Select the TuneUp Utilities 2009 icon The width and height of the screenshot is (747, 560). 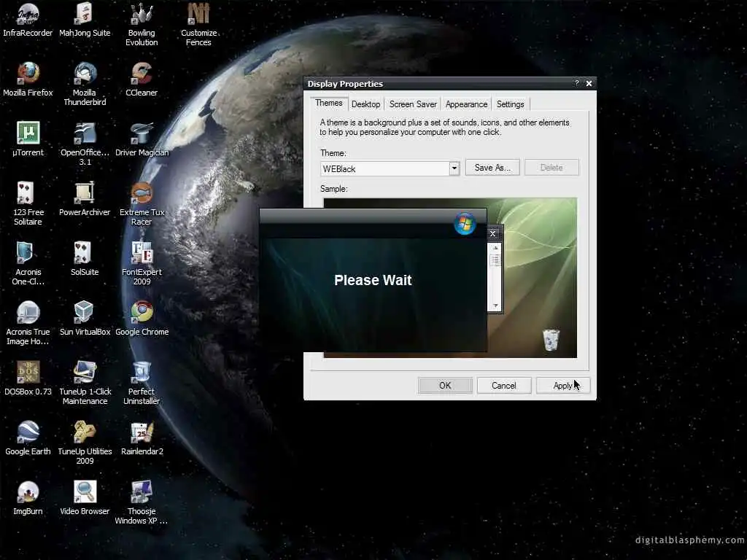click(x=85, y=443)
